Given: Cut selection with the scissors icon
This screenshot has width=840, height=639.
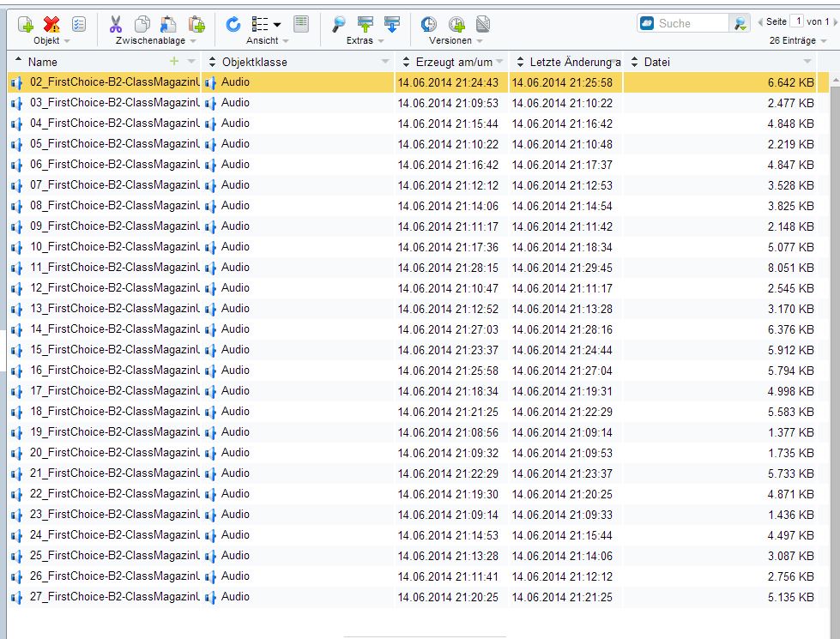Looking at the screenshot, I should coord(115,24).
